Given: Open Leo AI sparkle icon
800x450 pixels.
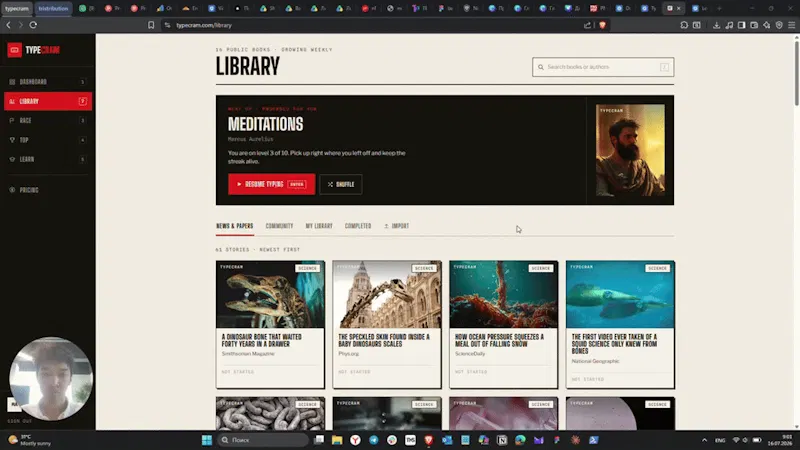Looking at the screenshot, I should pyautogui.click(x=766, y=25).
